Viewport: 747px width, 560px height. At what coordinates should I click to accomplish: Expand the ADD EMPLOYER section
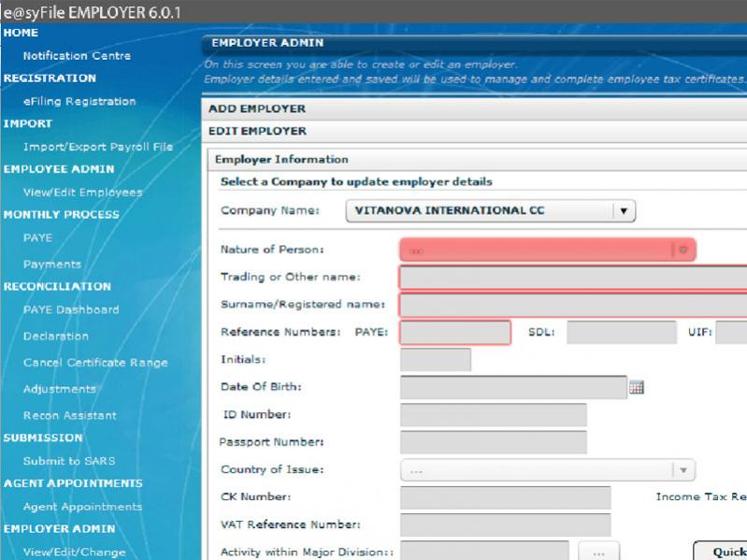244,108
